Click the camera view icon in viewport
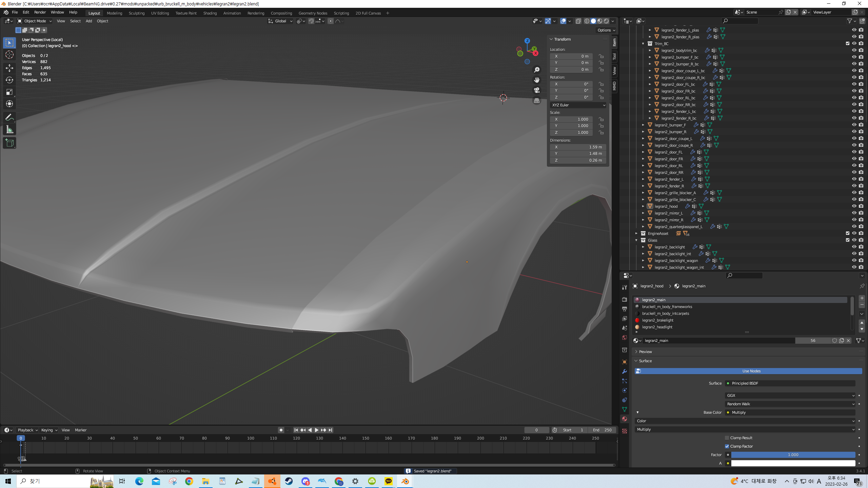The image size is (868, 488). point(537,90)
